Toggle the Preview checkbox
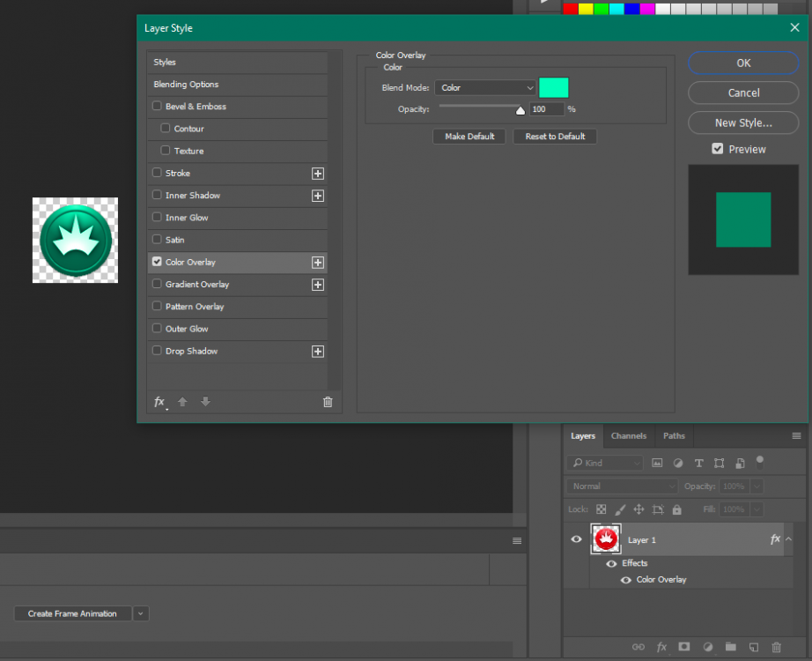 717,149
